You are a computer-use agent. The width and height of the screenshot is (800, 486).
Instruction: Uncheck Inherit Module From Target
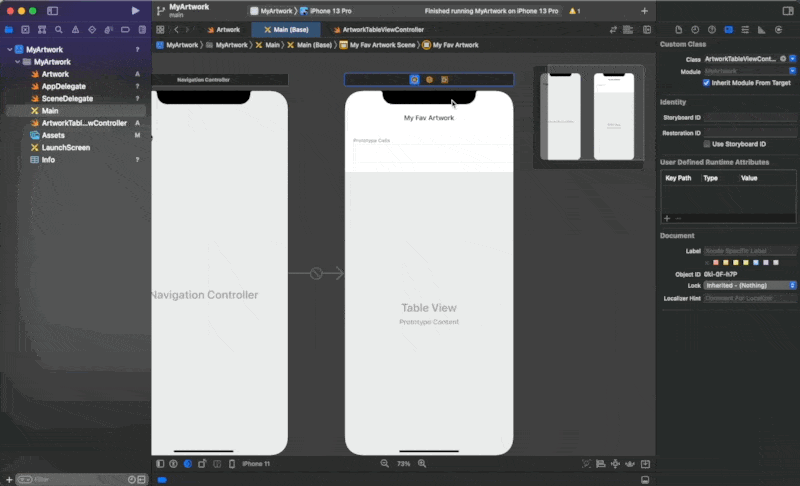tap(706, 83)
